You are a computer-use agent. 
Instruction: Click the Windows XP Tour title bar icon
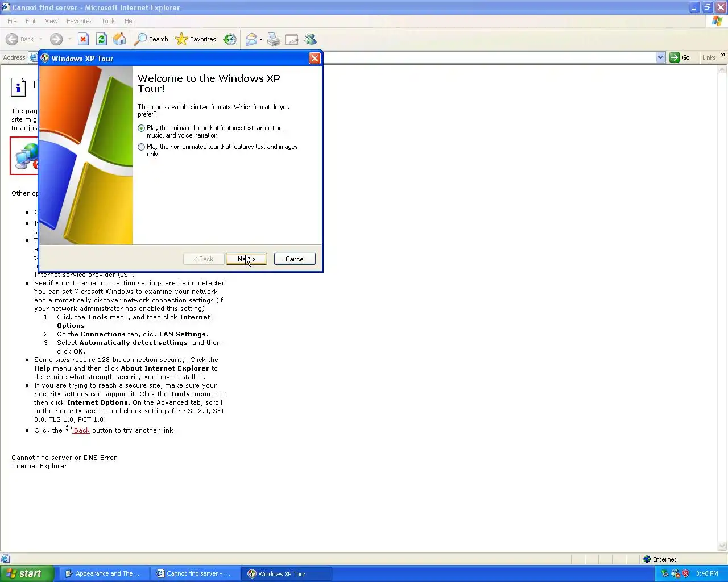[45, 59]
